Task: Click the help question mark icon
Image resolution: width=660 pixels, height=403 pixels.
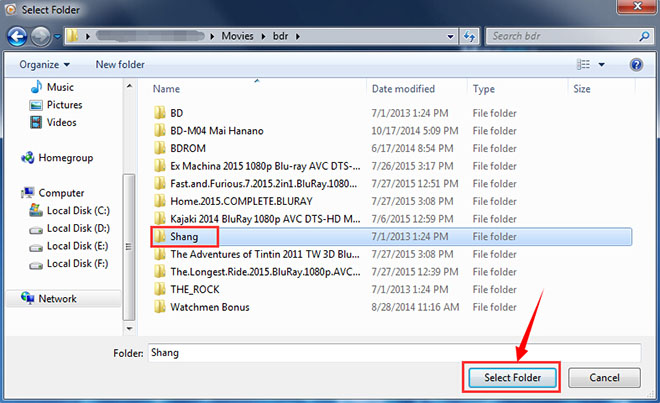Action: [x=636, y=65]
